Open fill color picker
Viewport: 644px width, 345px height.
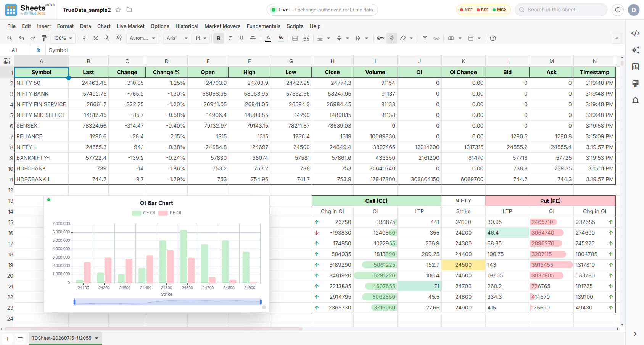click(x=281, y=38)
